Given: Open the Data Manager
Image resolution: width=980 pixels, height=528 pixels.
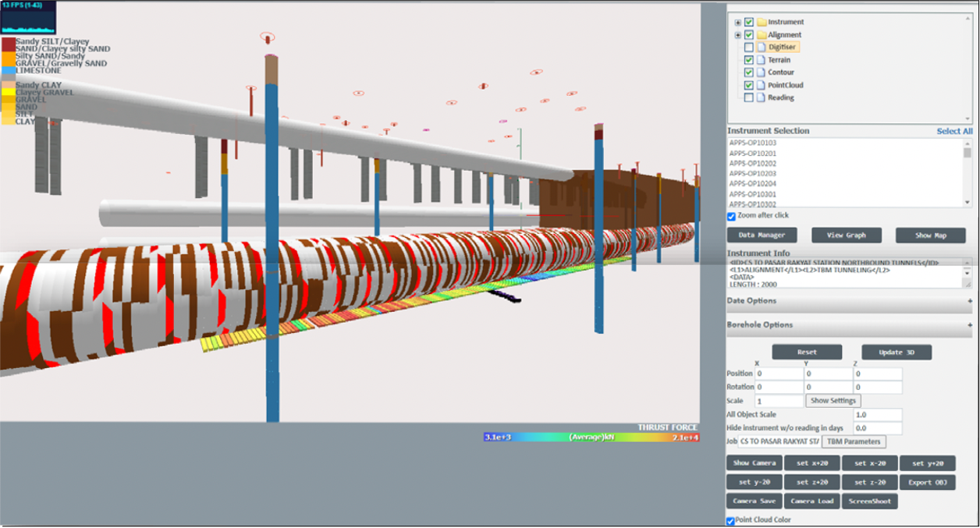Looking at the screenshot, I should [x=762, y=235].
